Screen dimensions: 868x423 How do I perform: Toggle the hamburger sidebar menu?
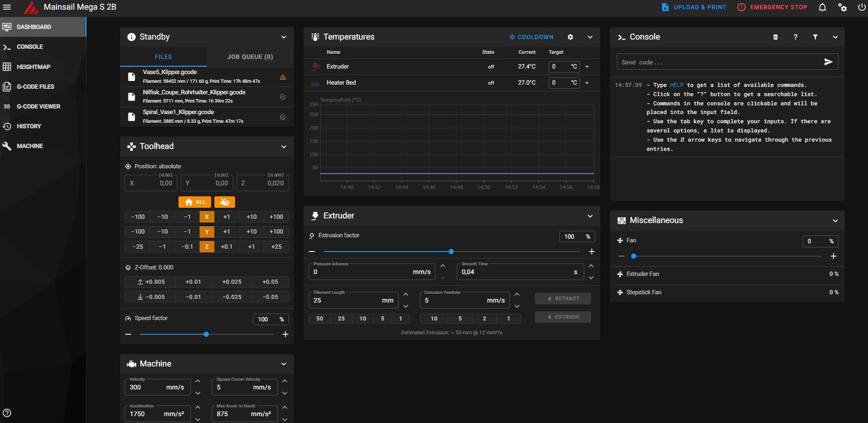[x=7, y=7]
